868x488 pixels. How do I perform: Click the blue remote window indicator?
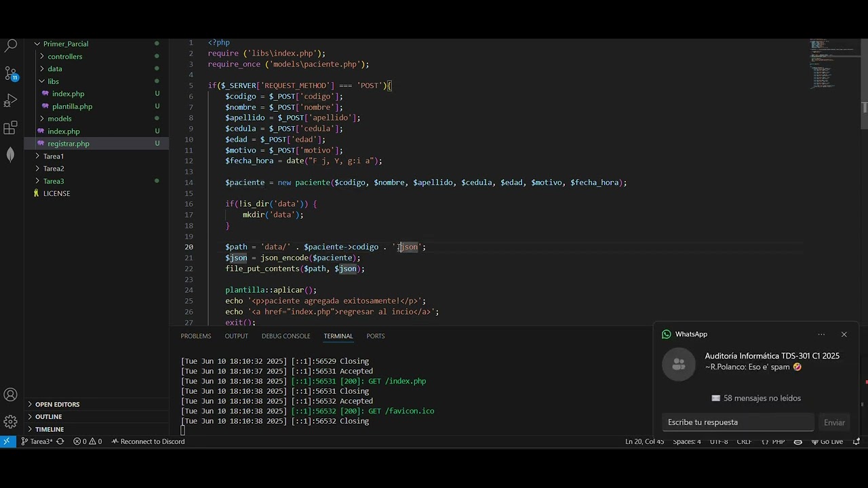click(x=7, y=441)
